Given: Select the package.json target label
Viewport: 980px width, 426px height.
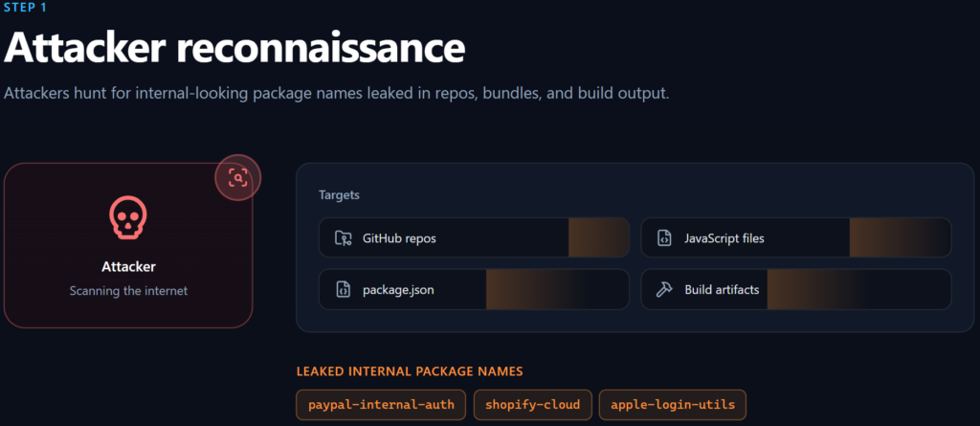Looking at the screenshot, I should tap(397, 289).
